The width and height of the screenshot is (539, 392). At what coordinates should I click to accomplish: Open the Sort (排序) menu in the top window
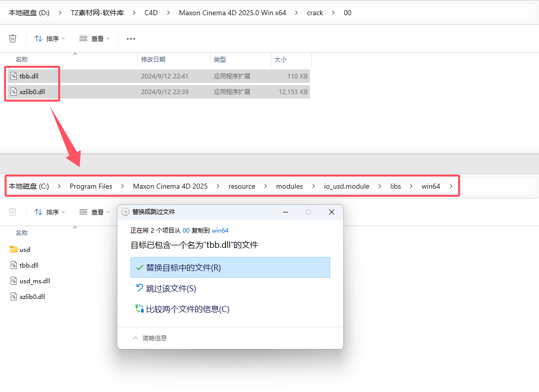[x=50, y=38]
